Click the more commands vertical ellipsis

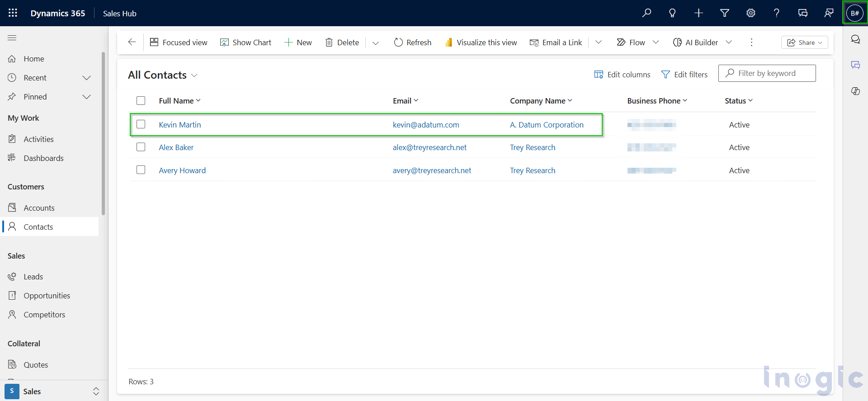[x=751, y=42]
